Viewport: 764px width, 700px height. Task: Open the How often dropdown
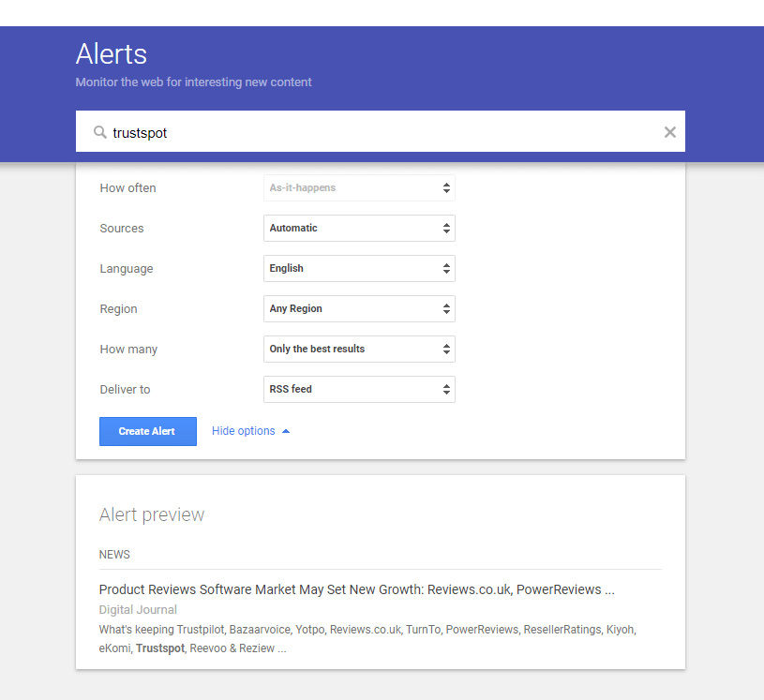[359, 188]
